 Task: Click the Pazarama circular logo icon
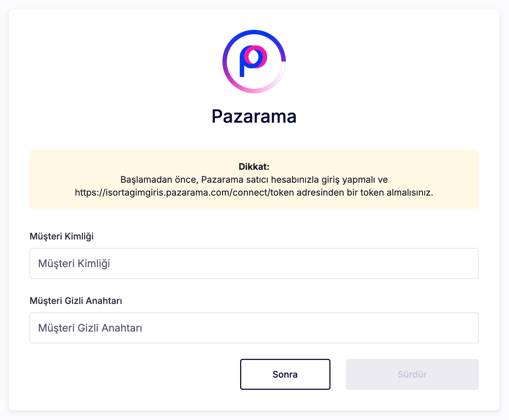coord(254,62)
